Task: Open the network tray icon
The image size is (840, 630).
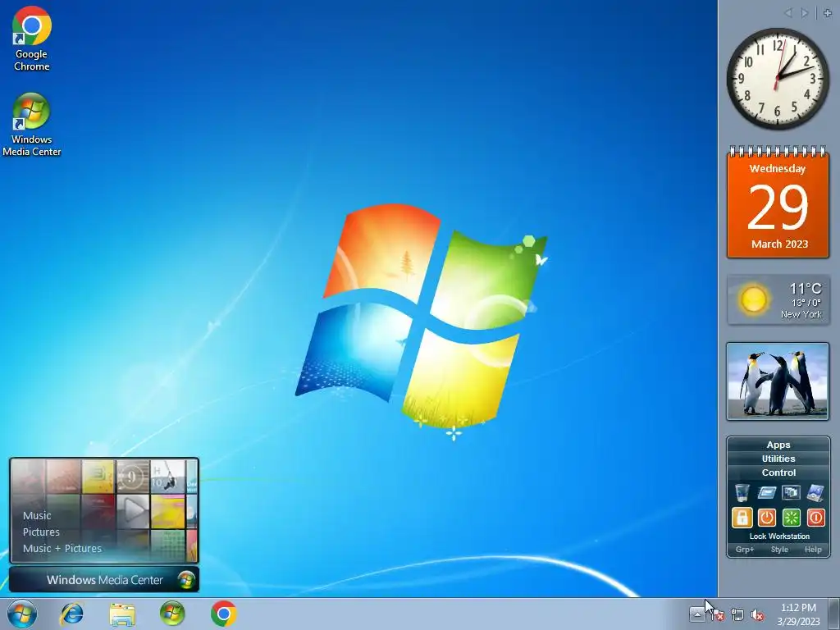Action: click(x=737, y=614)
